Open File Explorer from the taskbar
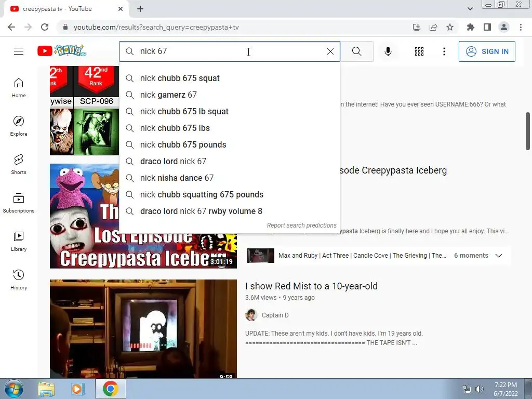This screenshot has height=399, width=532. coord(46,389)
